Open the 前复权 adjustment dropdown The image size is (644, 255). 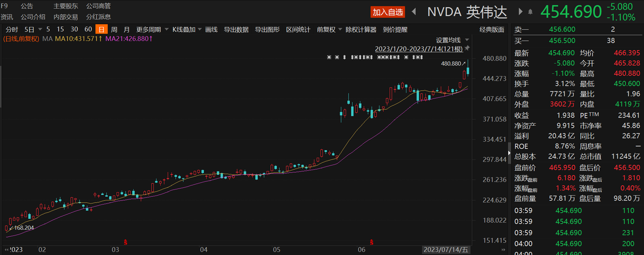click(x=340, y=29)
